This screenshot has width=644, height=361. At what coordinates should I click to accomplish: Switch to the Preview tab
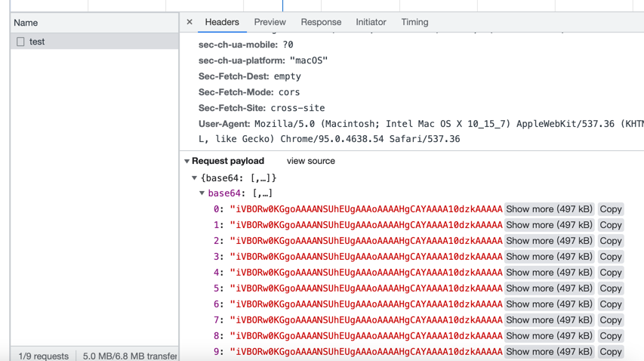click(x=270, y=22)
